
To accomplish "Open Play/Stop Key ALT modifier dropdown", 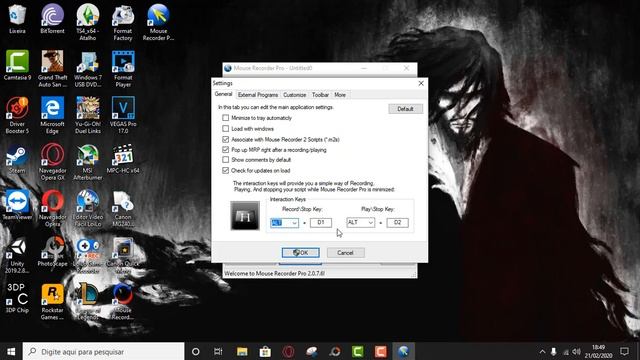I will point(360,222).
